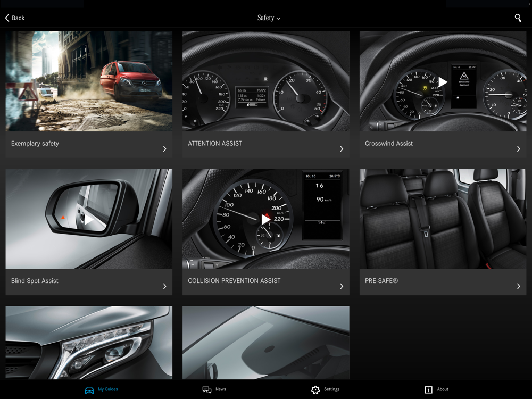
Task: Select the Crosswind Assist label
Action: coord(389,144)
